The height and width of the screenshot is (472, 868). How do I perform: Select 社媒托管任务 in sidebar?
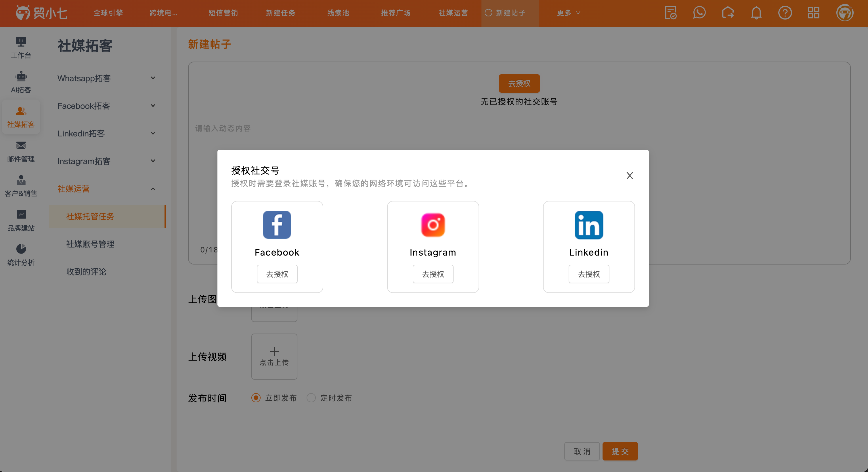click(108, 216)
